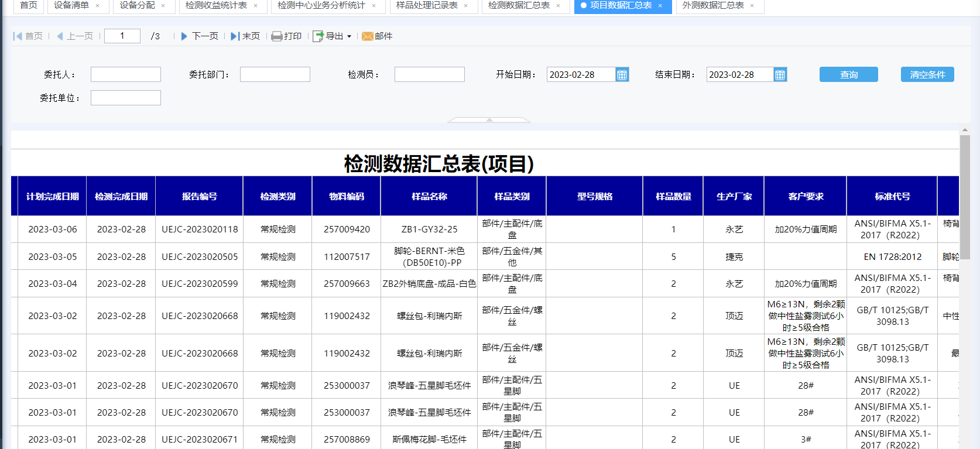Focus the 委托人 input field
980x449 pixels.
pos(126,74)
